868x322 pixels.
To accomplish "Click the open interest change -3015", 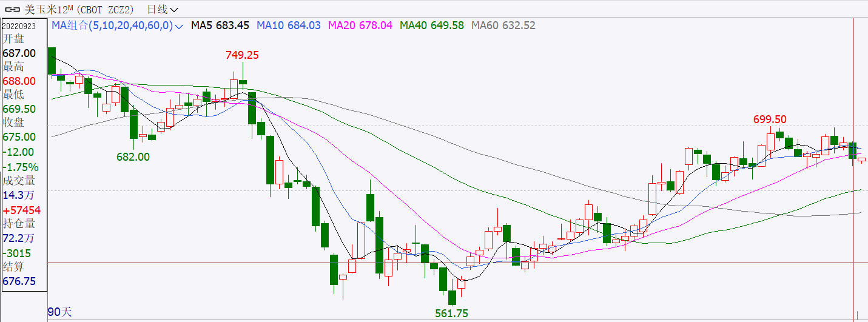I will click(17, 253).
